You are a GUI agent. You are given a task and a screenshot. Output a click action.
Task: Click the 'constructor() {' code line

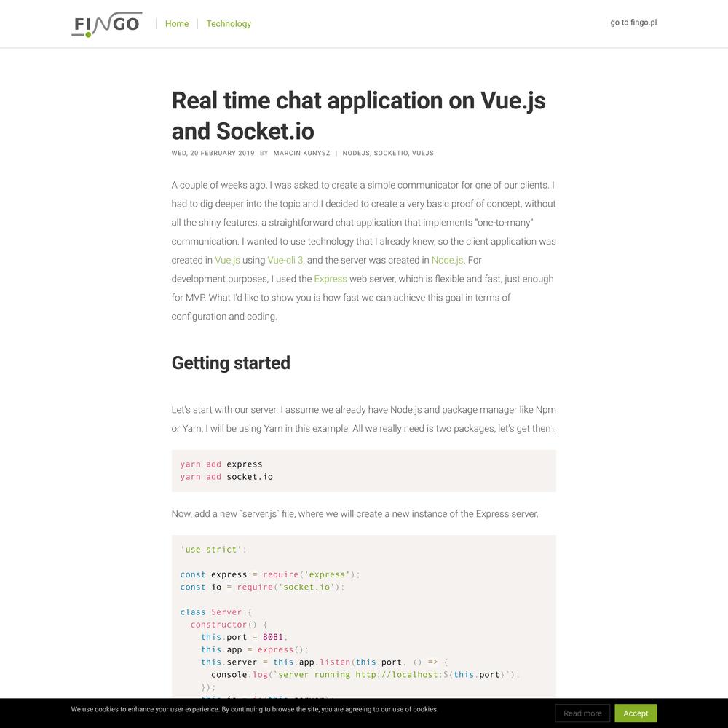pyautogui.click(x=229, y=625)
